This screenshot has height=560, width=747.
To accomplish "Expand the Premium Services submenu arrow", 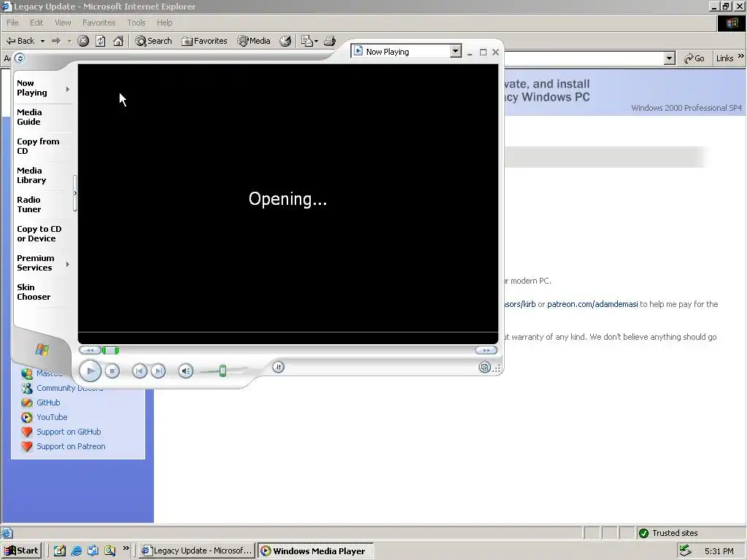I will 68,264.
